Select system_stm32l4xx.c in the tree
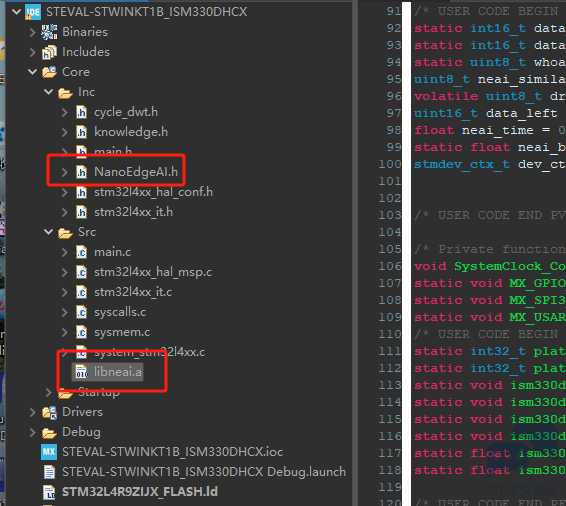This screenshot has width=566, height=506. 149,352
